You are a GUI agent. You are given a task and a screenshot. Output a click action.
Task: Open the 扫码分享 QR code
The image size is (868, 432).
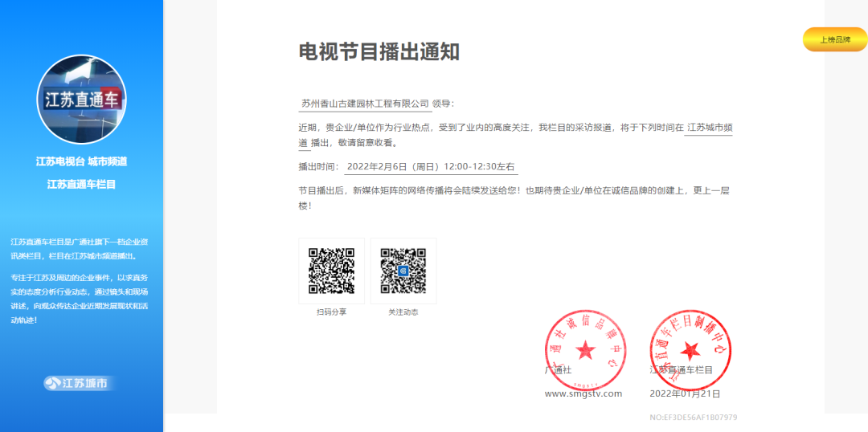point(331,271)
